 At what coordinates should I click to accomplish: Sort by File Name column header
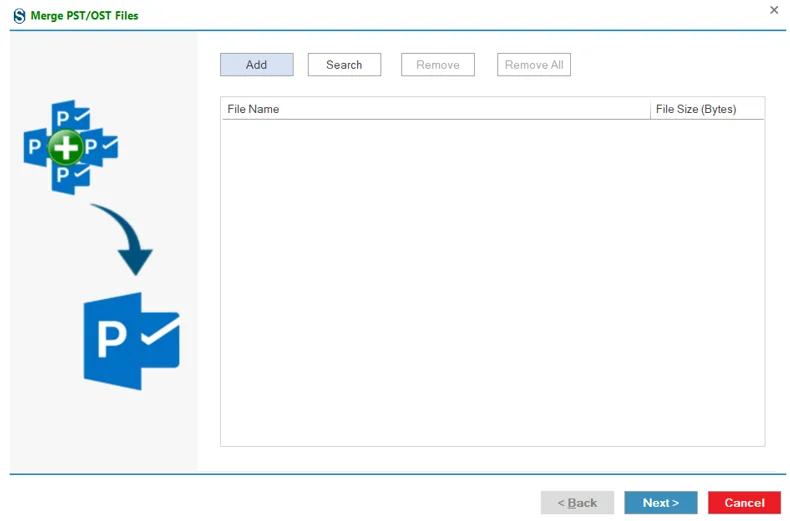click(436, 109)
